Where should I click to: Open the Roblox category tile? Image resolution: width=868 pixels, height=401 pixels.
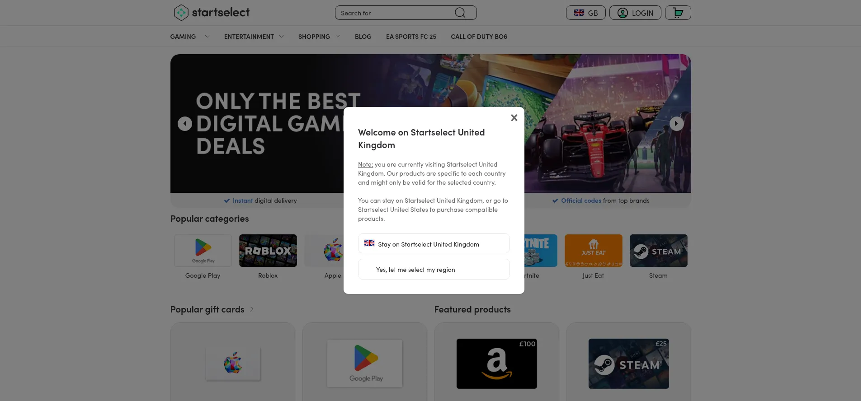[x=268, y=251]
